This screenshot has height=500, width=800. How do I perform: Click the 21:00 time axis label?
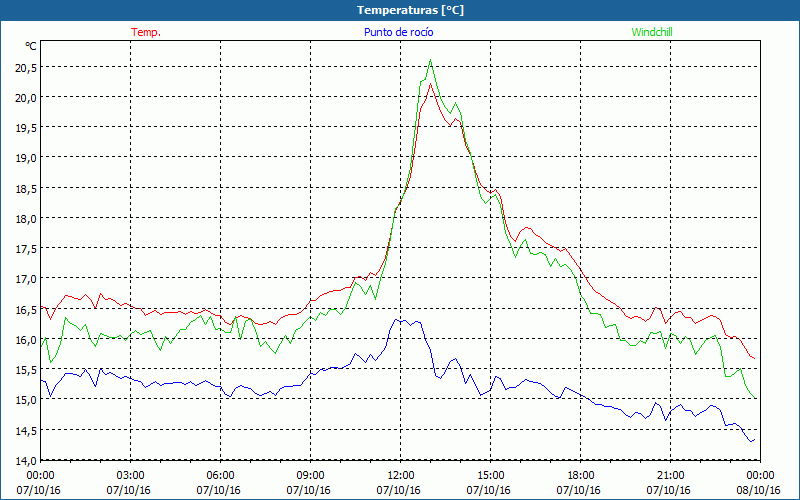[x=670, y=475]
